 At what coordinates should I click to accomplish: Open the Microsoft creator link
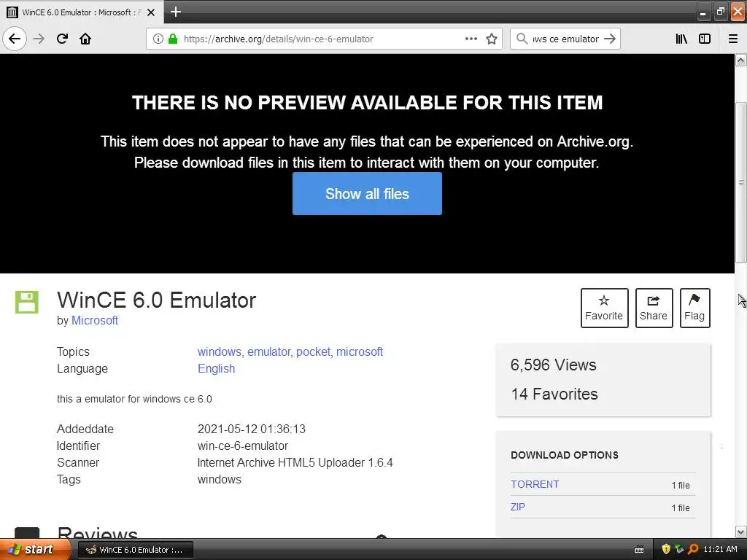[95, 321]
